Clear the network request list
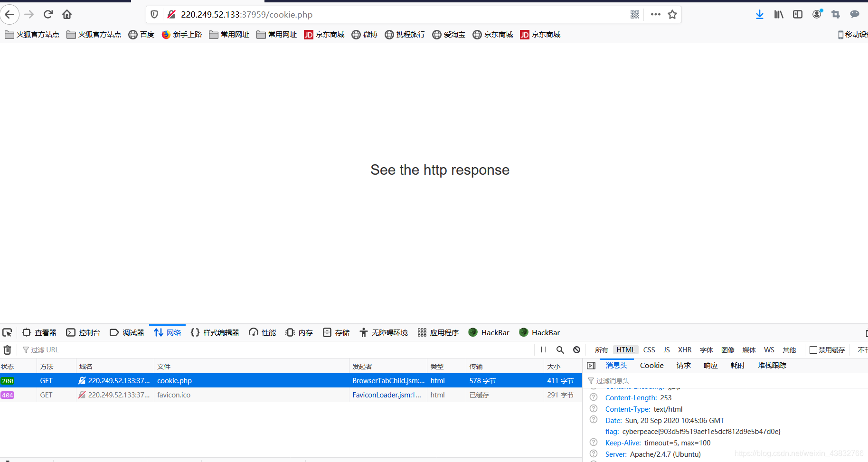This screenshot has height=462, width=868. pos(7,350)
